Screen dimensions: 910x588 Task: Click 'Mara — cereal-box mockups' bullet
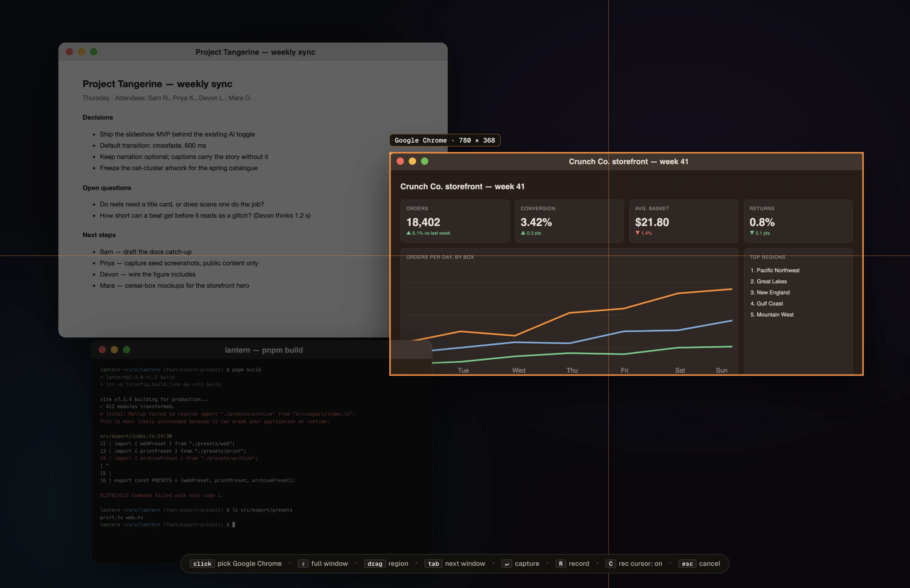click(x=174, y=285)
